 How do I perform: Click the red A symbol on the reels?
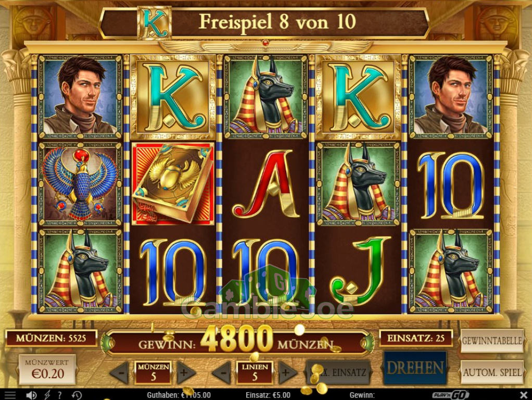[x=267, y=184]
